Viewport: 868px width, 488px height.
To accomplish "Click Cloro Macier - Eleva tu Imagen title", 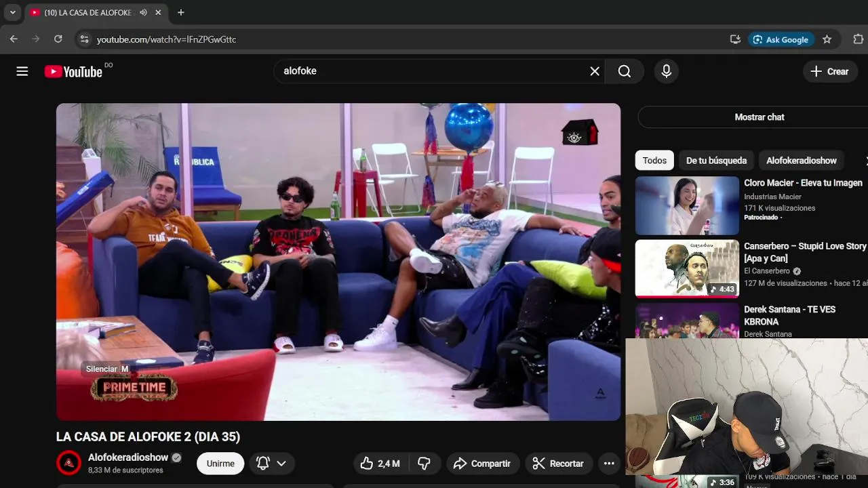I will [803, 183].
